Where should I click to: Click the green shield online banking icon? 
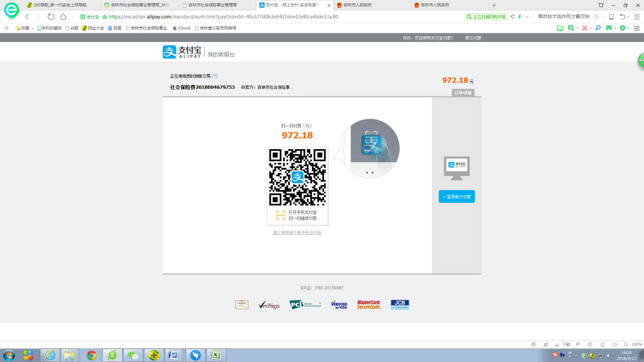click(x=622, y=28)
